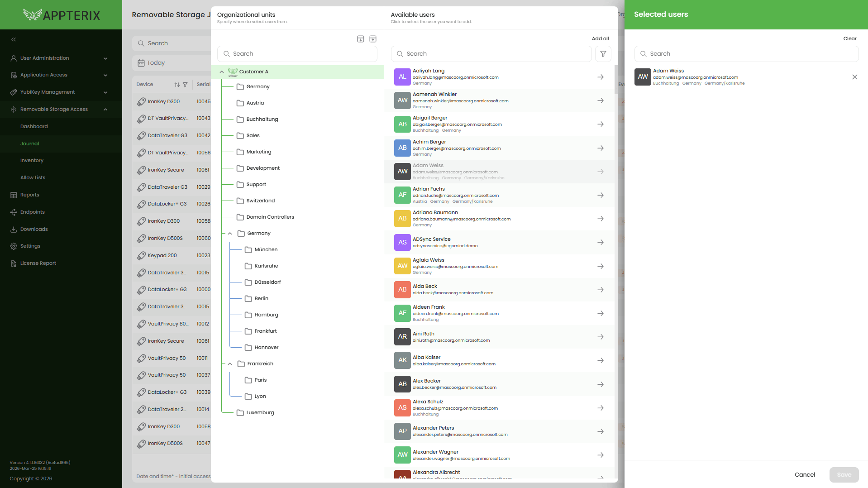Click the Cancel button
The image size is (868, 488).
(x=804, y=474)
